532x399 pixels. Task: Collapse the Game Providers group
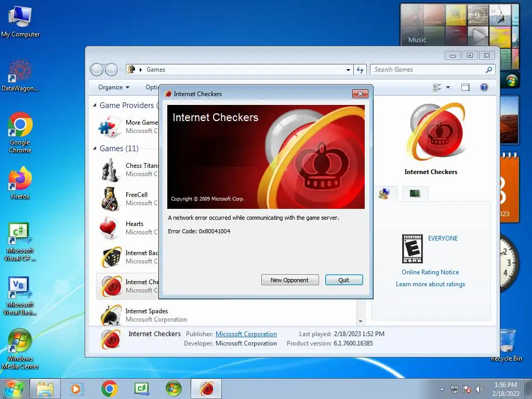click(95, 105)
